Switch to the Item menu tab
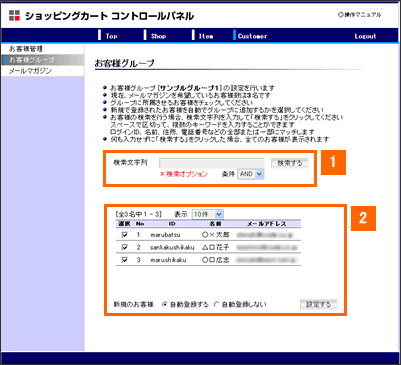401x365 pixels. (x=206, y=36)
